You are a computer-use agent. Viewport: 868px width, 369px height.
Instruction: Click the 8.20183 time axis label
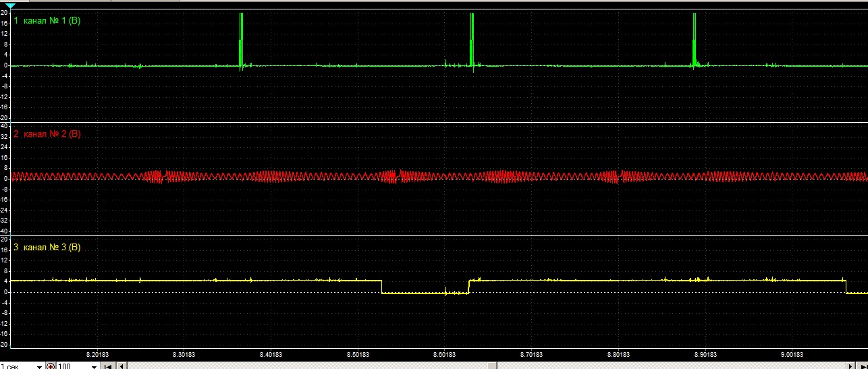(97, 353)
